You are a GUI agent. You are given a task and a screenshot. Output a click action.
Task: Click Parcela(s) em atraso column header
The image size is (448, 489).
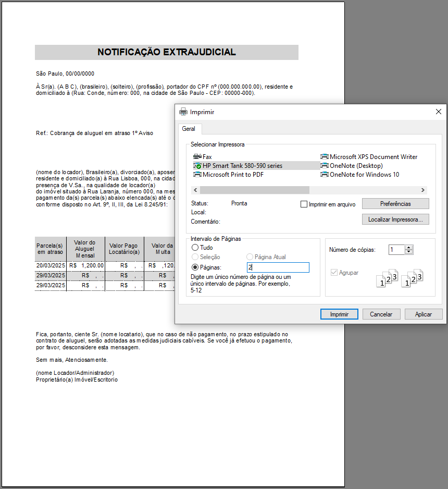(x=50, y=249)
